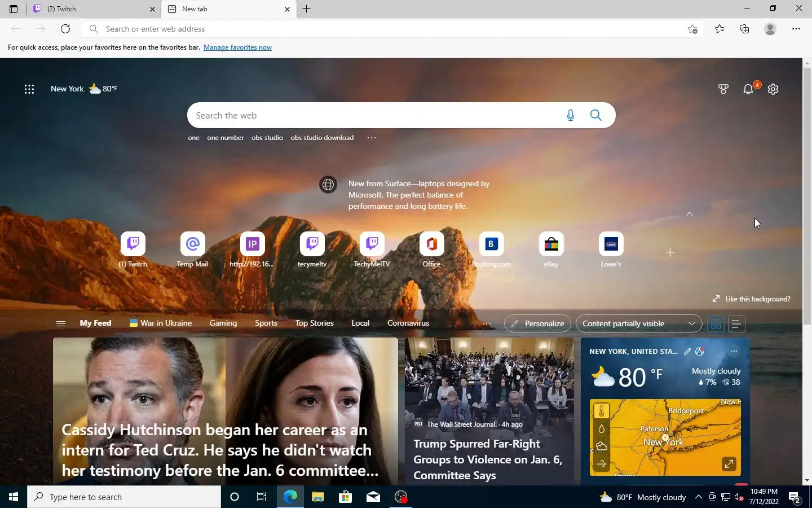This screenshot has height=508, width=812.
Task: Open the eBay quick link
Action: coord(551,249)
